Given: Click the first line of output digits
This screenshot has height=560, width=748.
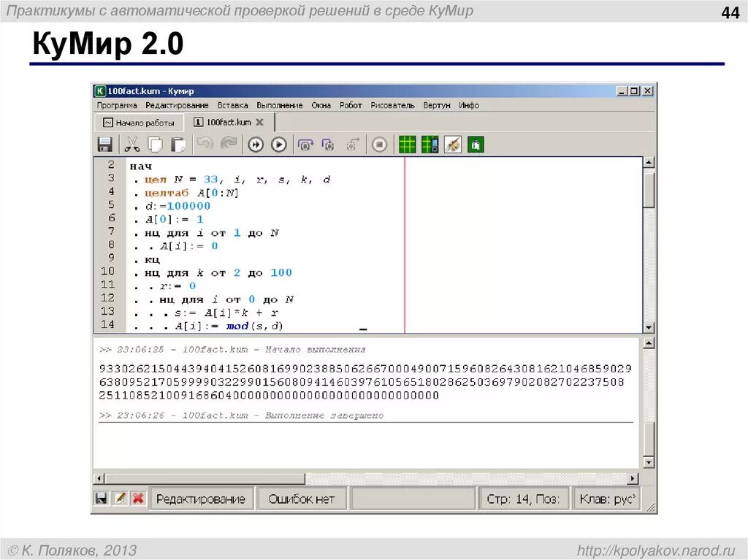Looking at the screenshot, I should (365, 369).
